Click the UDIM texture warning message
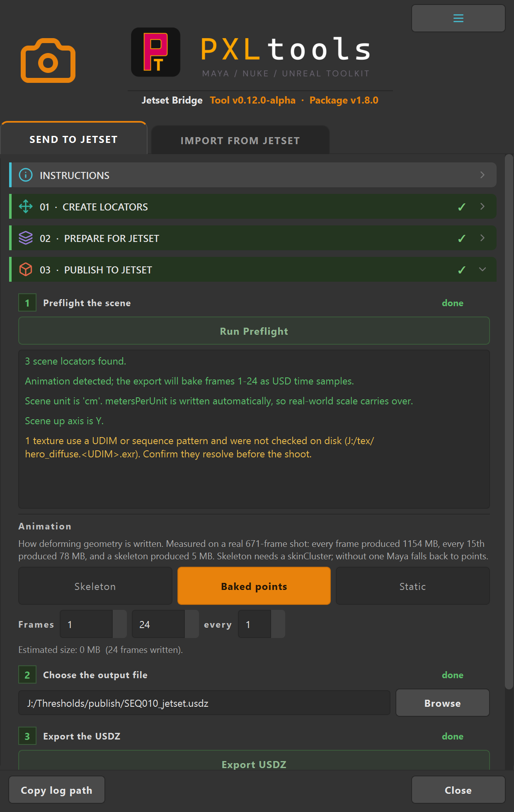Screen dimensions: 514x812 [199, 447]
